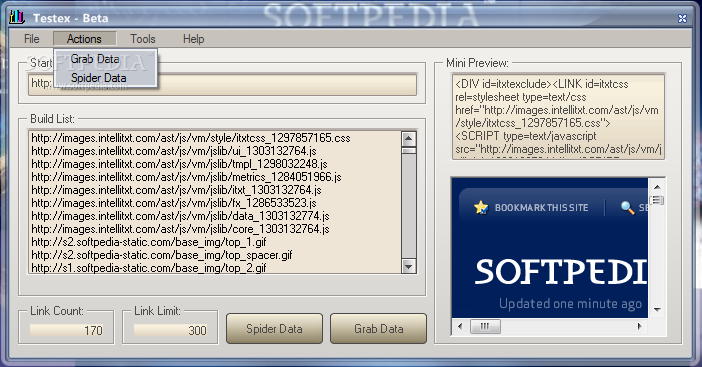This screenshot has width=702, height=367.
Task: Open the Help menu
Action: (193, 39)
